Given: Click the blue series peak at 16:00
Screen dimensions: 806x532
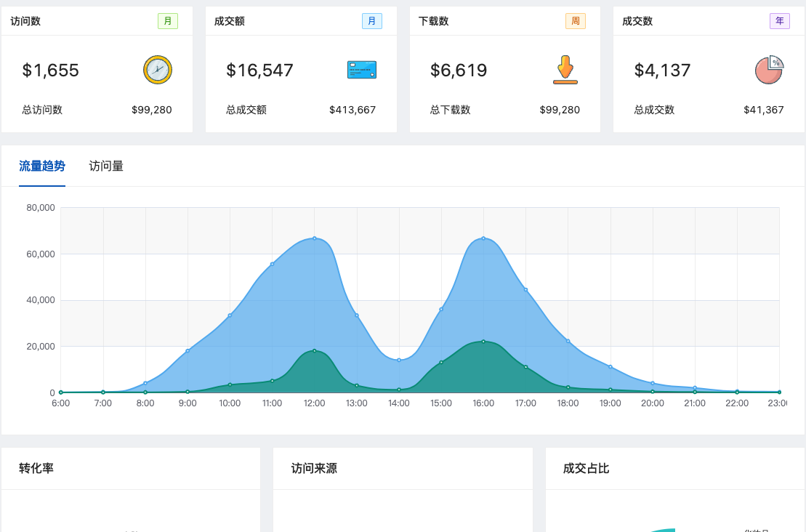Looking at the screenshot, I should 483,238.
